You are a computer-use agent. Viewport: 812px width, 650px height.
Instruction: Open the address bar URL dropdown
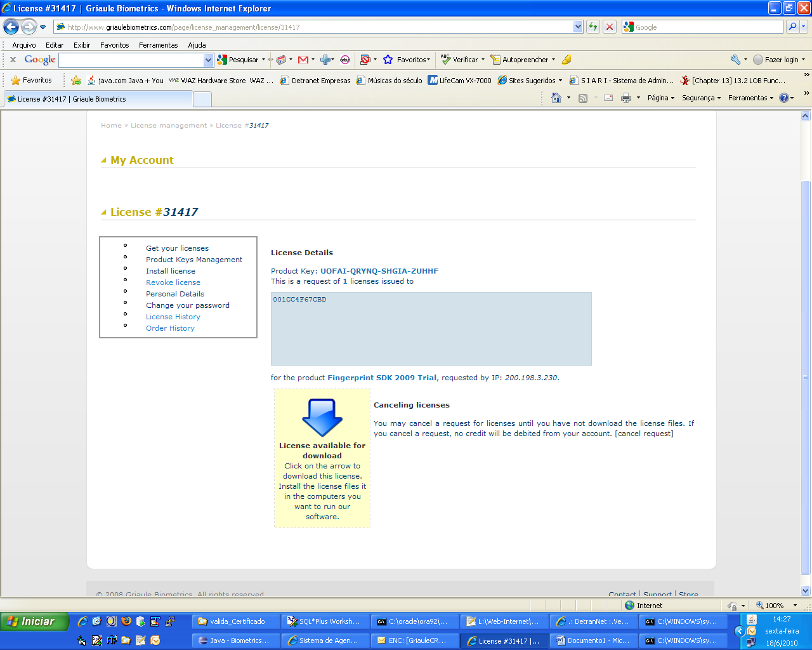click(x=578, y=27)
